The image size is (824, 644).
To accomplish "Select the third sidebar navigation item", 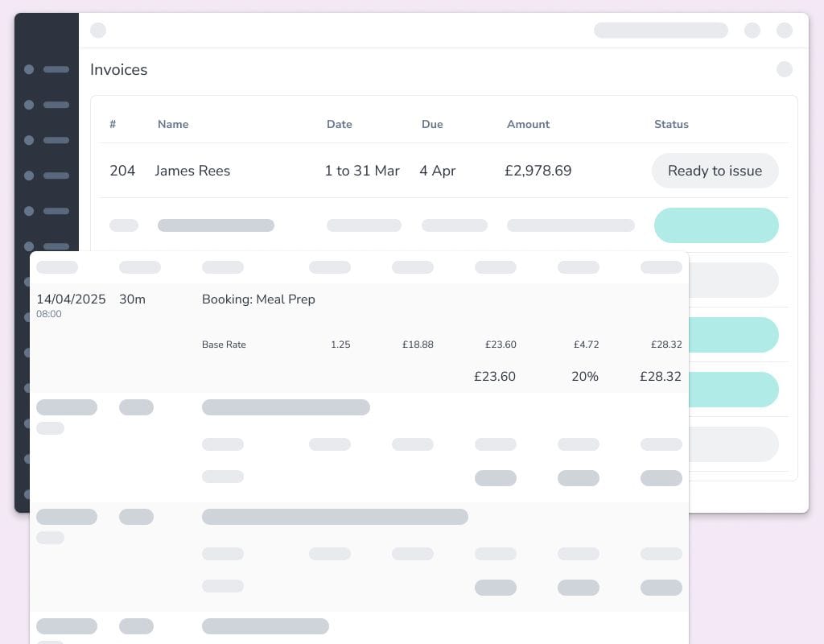I will (47, 140).
